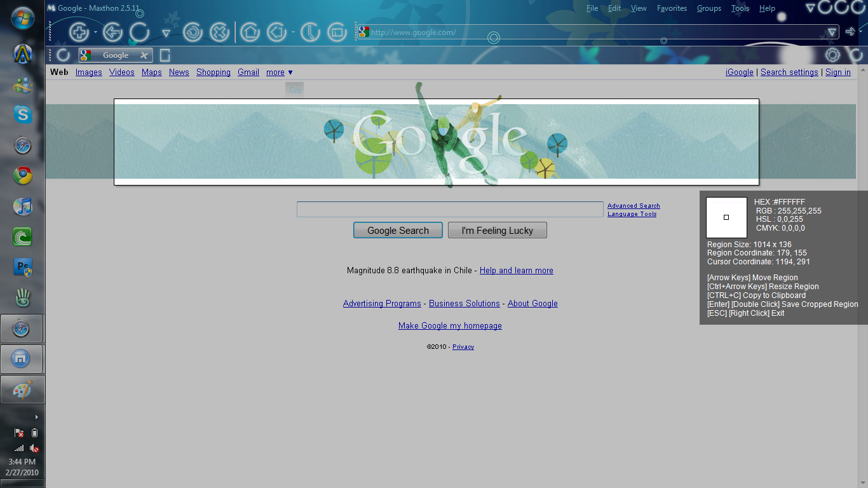
Task: Open the 'Help and learn more' earthquake link
Action: (516, 270)
